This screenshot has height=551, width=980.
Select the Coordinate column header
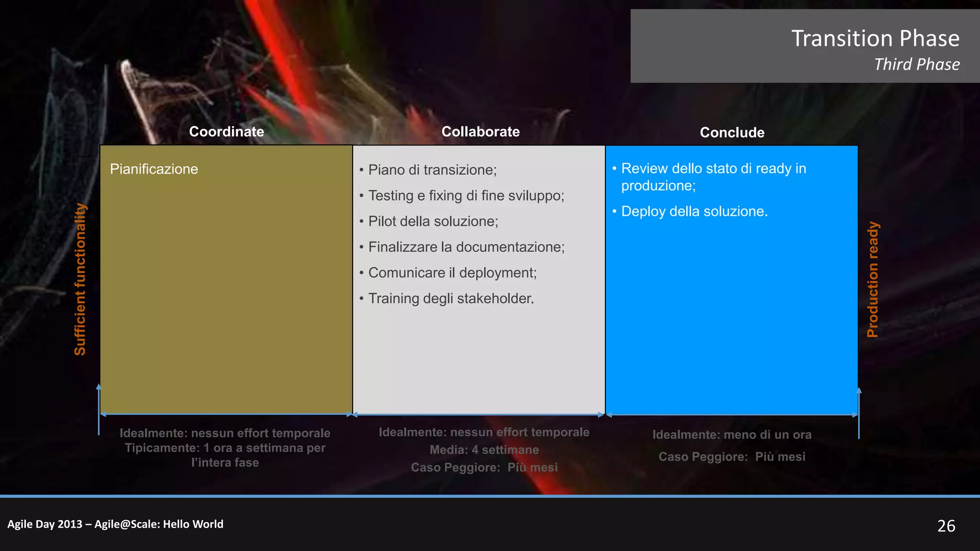click(226, 132)
